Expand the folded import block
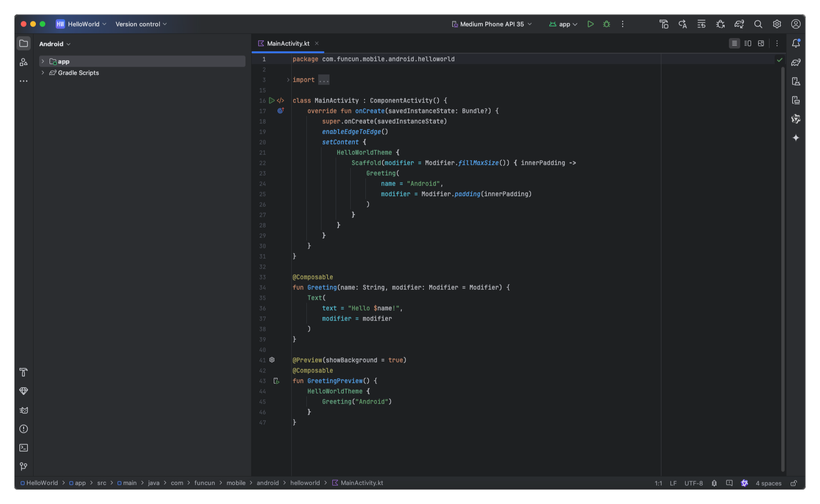 pos(288,80)
